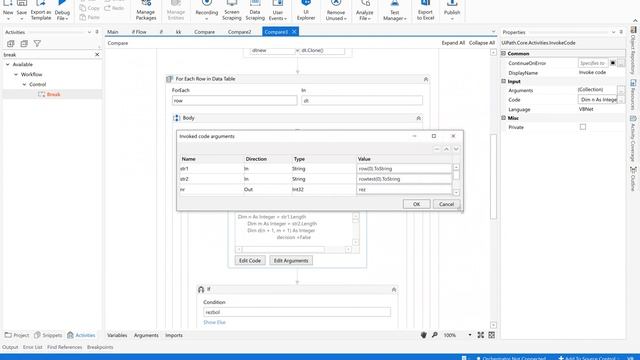This screenshot has height=360, width=640.
Task: Click Manage Entities
Action: tap(176, 11)
